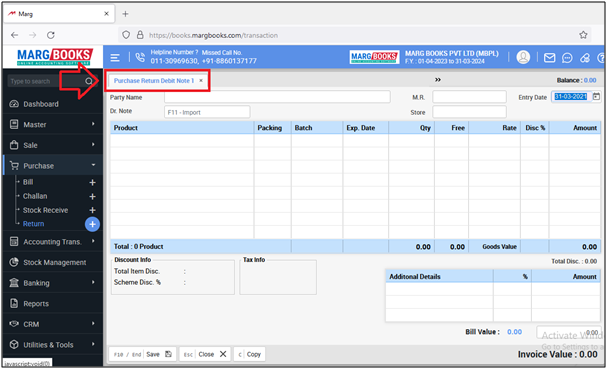Bookmark this page with star icon
This screenshot has height=369, width=608.
(583, 35)
